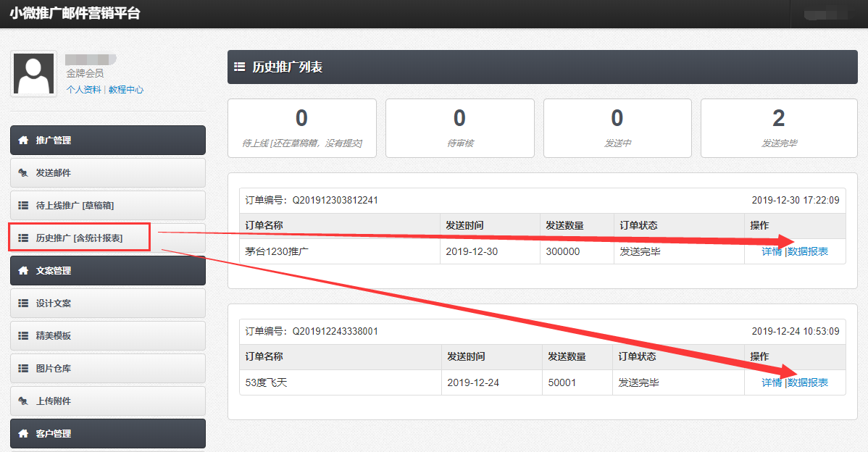The width and height of the screenshot is (868, 452).
Task: Open 数据报表 for 53度飞天 order
Action: 808,383
